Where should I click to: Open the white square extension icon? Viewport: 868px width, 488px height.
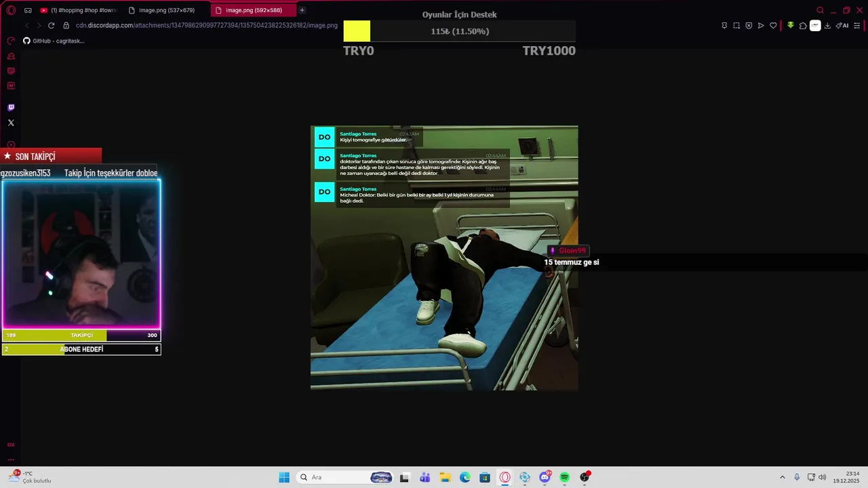(815, 26)
